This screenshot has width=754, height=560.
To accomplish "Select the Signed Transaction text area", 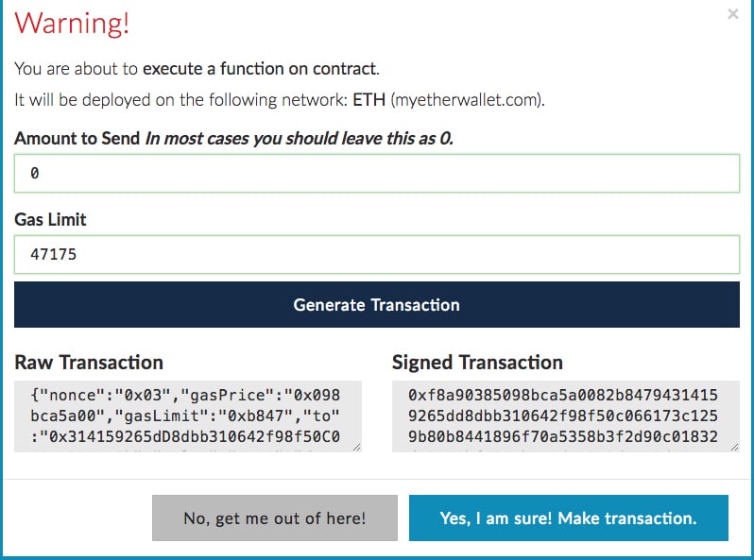I will point(565,416).
